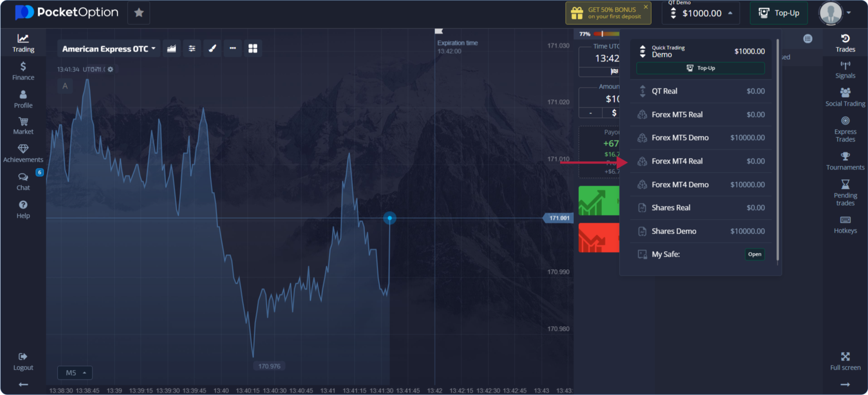Click the 171.001 price label
Viewport: 868px width, 395px height.
(559, 218)
